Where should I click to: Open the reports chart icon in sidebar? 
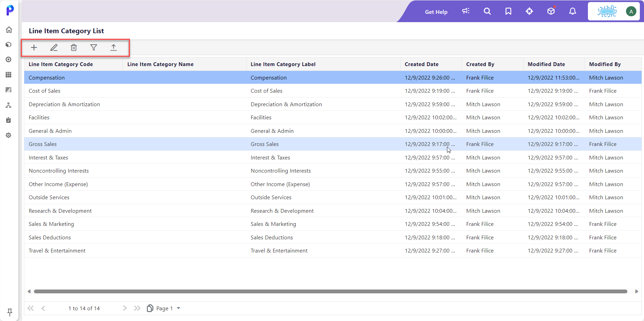click(9, 90)
